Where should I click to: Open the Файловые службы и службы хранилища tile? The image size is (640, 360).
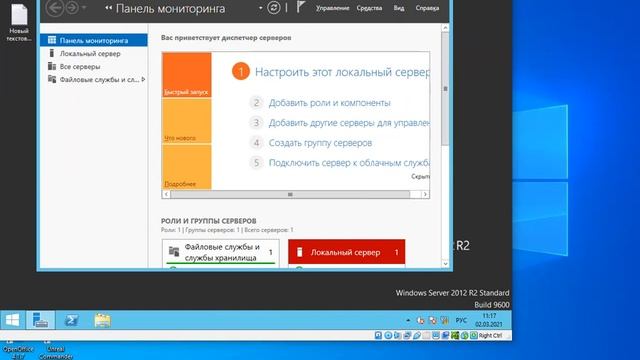(221, 252)
